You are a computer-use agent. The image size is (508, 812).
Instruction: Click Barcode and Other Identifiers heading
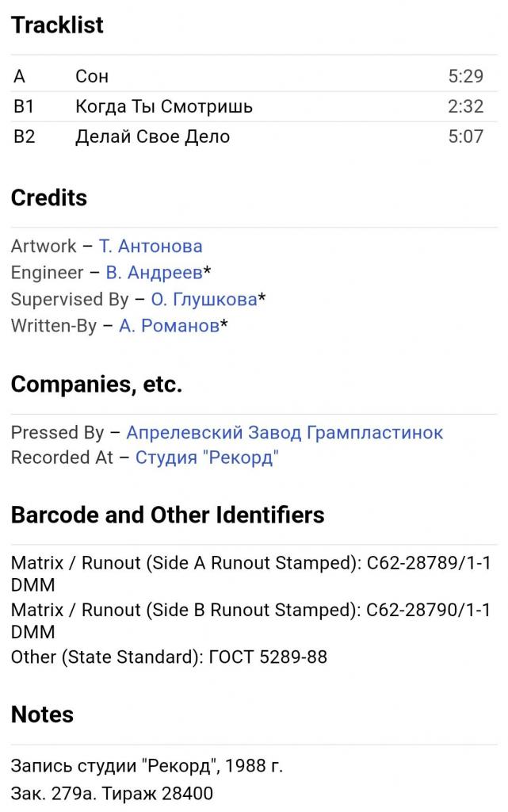click(167, 515)
